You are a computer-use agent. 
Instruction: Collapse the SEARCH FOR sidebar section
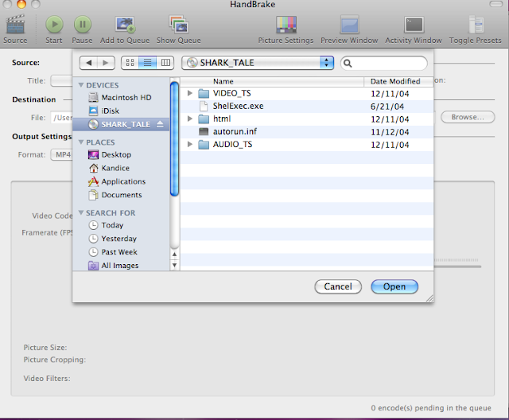81,212
